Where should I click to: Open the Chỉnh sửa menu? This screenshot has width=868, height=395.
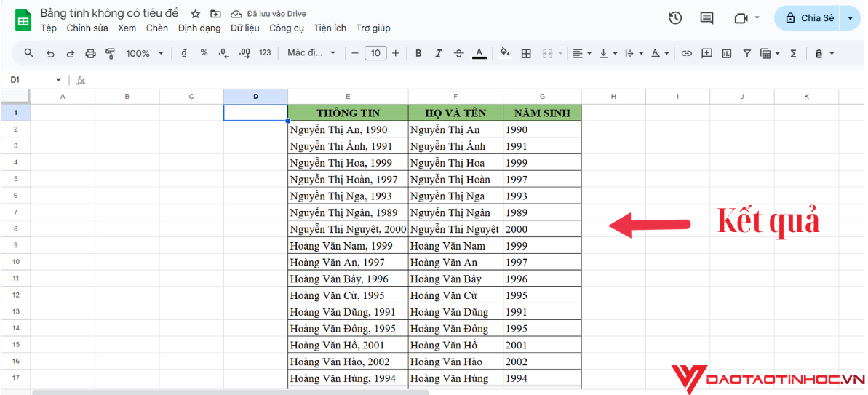(87, 28)
